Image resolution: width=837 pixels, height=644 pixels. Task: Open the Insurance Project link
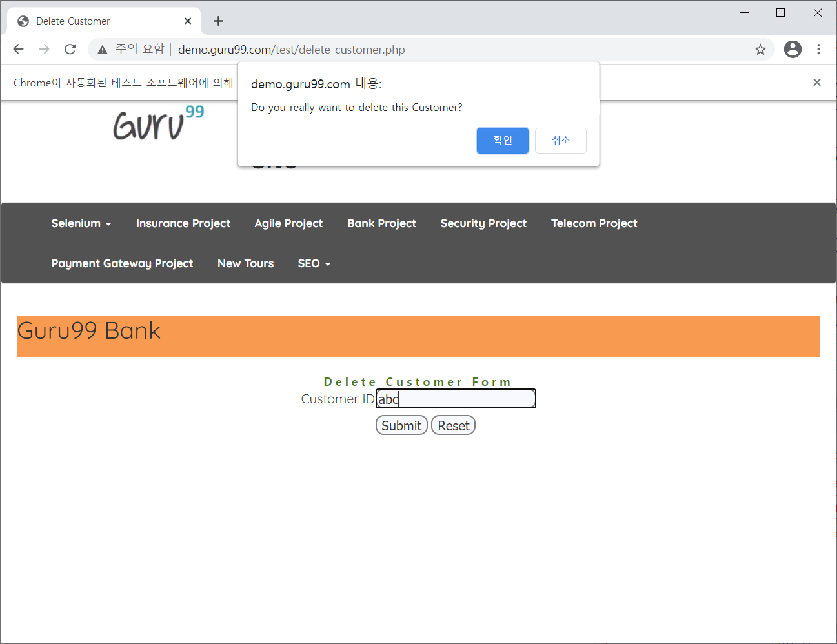point(183,223)
